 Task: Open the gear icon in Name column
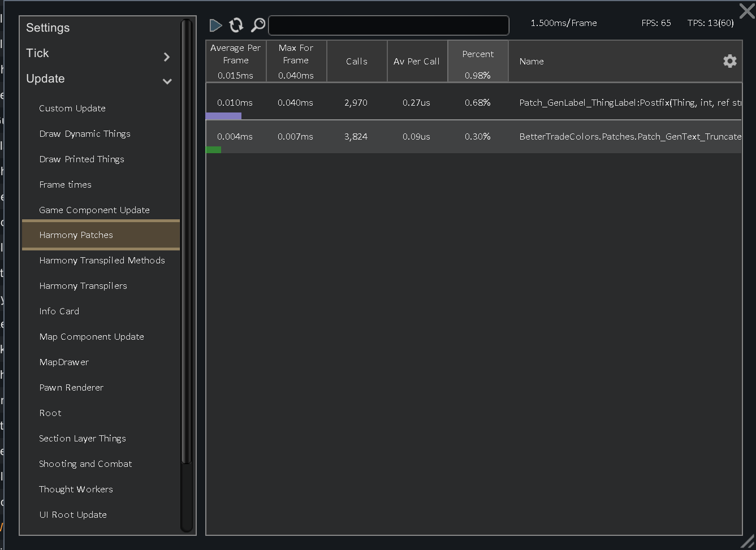point(730,61)
